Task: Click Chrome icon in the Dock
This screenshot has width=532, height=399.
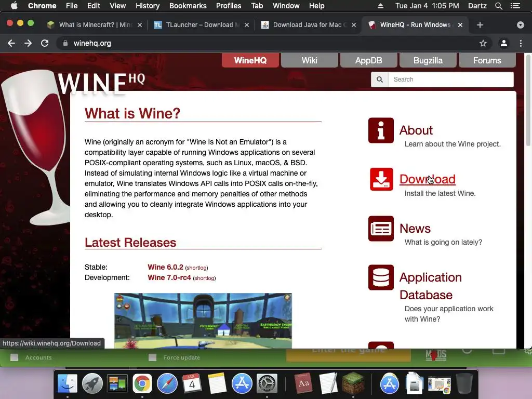Action: coord(142,384)
